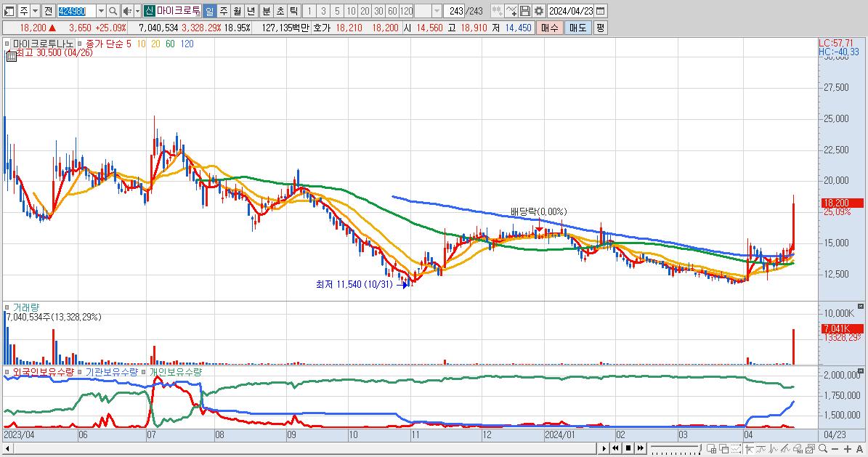Click the plus zoom in icon
Image resolution: width=868 pixels, height=457 pixels.
pyautogui.click(x=848, y=449)
